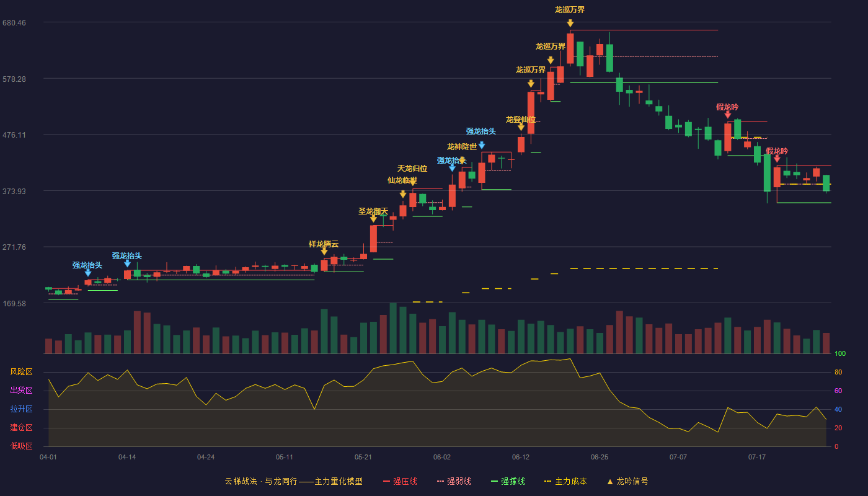Screen dimensions: 868x496
Task: Toggle the 强弱线 legend series
Action: [x=454, y=481]
